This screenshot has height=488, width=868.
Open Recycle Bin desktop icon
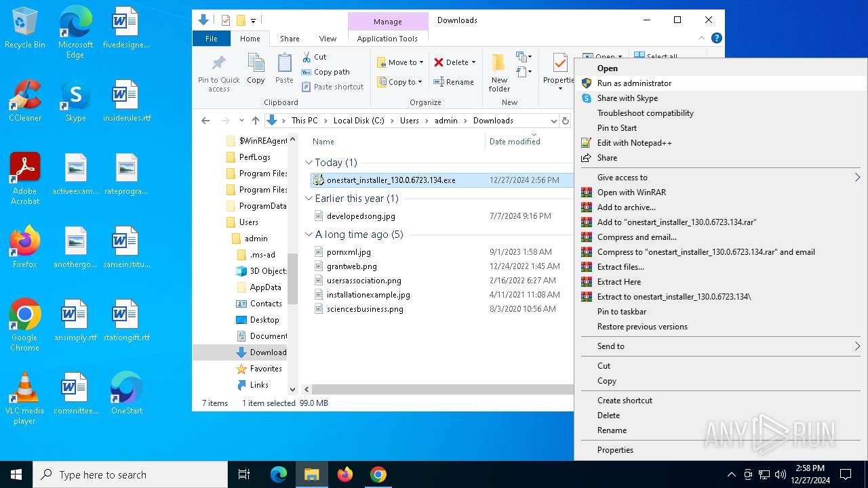click(24, 28)
